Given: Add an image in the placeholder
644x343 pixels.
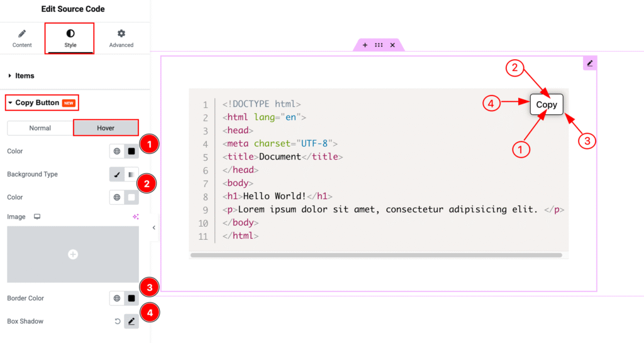Looking at the screenshot, I should pos(73,254).
